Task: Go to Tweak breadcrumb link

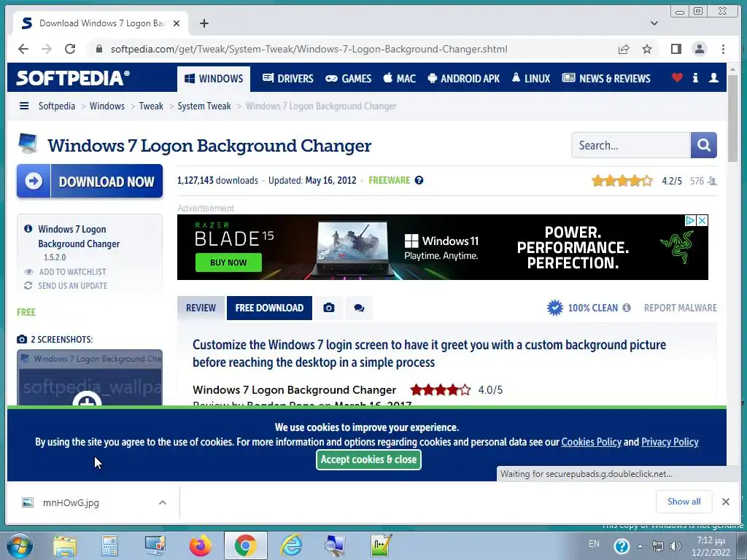Action: coord(151,106)
